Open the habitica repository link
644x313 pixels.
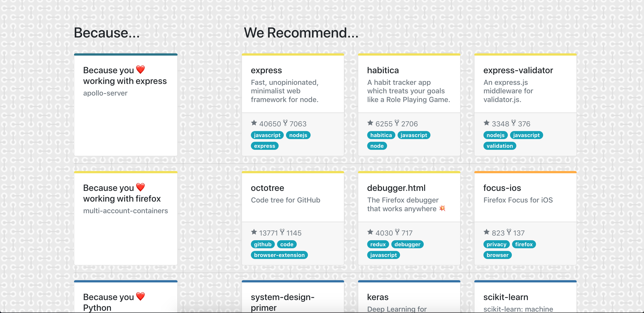pyautogui.click(x=383, y=70)
